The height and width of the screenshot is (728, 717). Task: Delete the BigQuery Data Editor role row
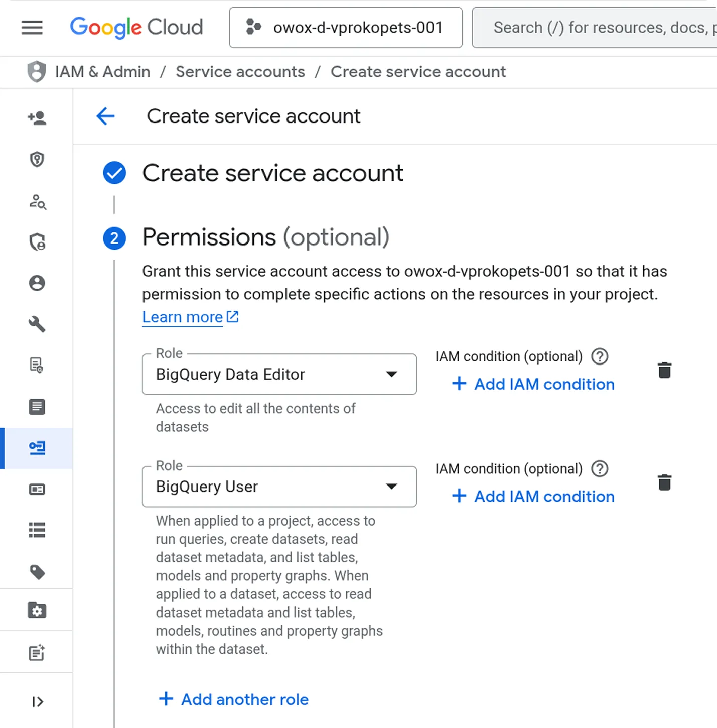point(664,370)
